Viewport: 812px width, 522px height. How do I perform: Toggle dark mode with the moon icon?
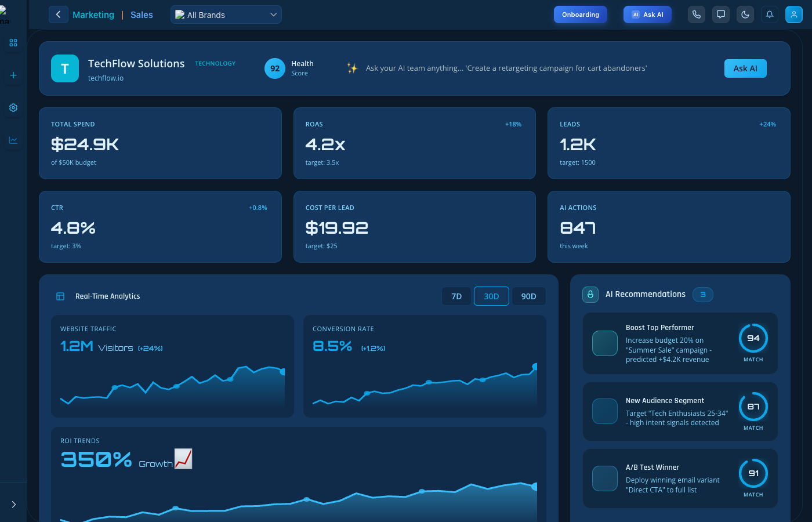tap(745, 14)
